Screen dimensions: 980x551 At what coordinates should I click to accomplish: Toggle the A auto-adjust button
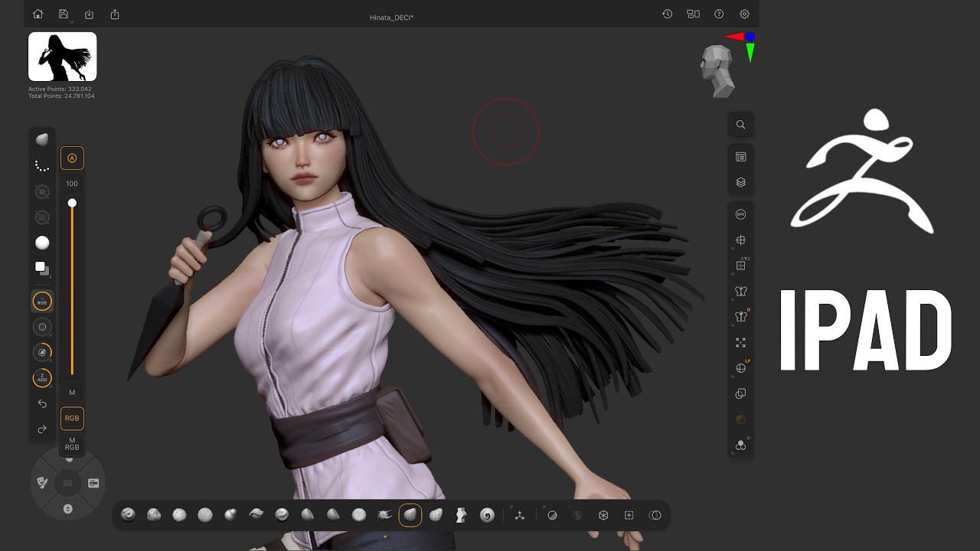[72, 158]
